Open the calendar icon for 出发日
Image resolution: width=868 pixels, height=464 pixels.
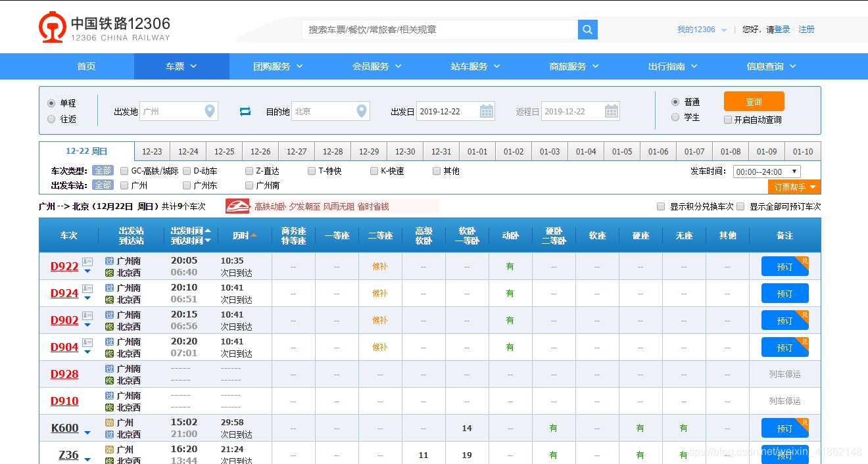[x=487, y=111]
